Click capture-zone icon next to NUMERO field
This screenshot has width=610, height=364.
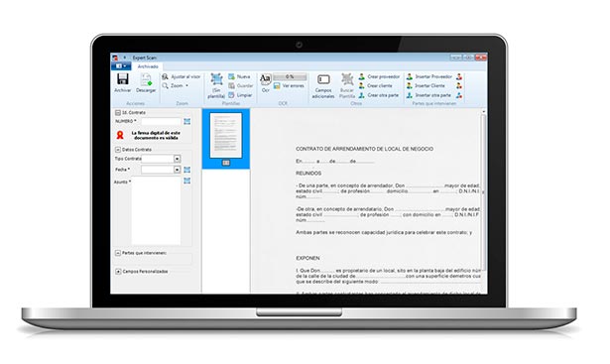pos(187,121)
